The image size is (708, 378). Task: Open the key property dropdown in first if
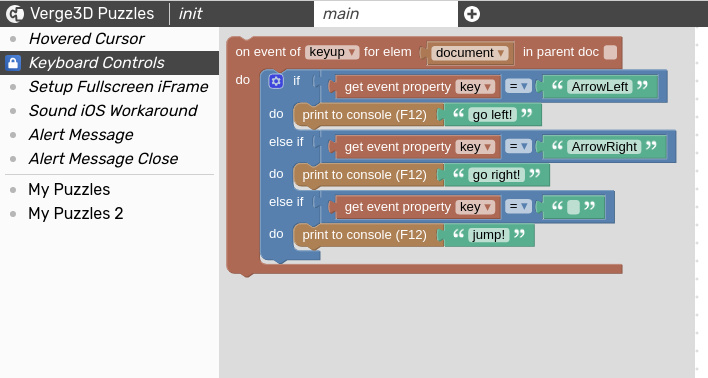tap(475, 87)
